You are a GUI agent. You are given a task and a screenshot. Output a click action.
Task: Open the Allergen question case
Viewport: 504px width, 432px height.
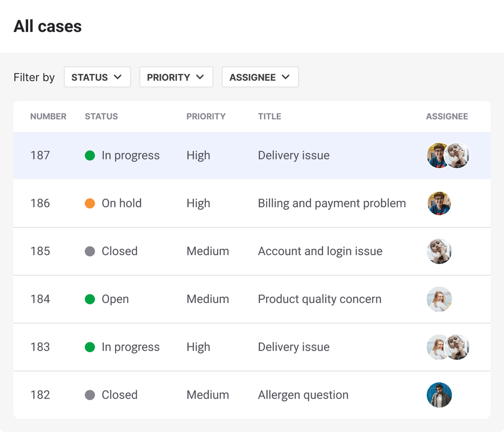[303, 395]
